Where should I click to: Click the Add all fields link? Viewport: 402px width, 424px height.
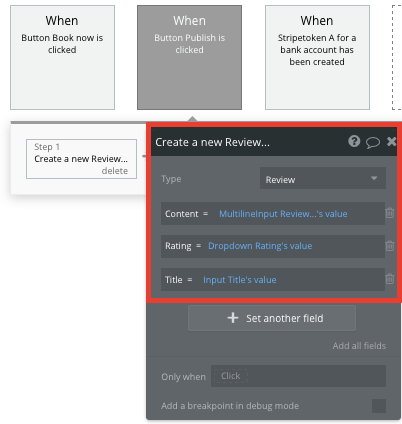click(x=359, y=346)
